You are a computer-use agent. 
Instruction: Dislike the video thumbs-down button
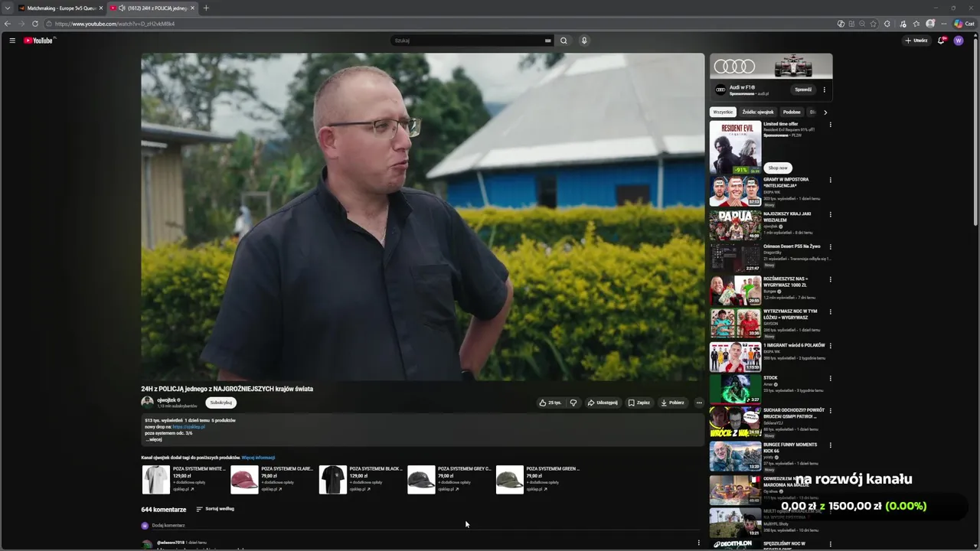point(573,403)
